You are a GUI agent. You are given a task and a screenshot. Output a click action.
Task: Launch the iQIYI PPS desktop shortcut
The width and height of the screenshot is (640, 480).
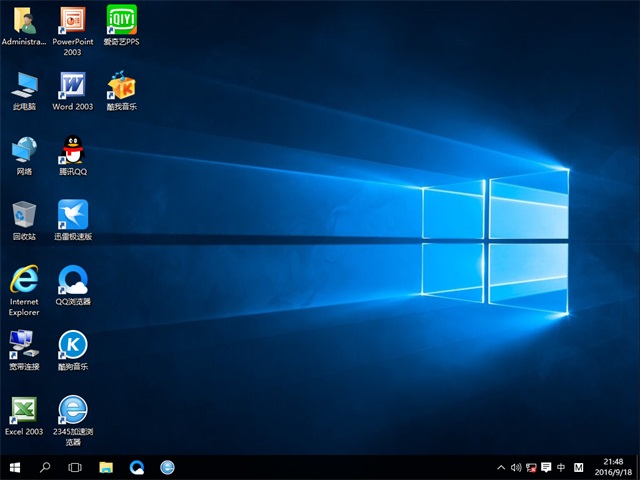pos(121,20)
